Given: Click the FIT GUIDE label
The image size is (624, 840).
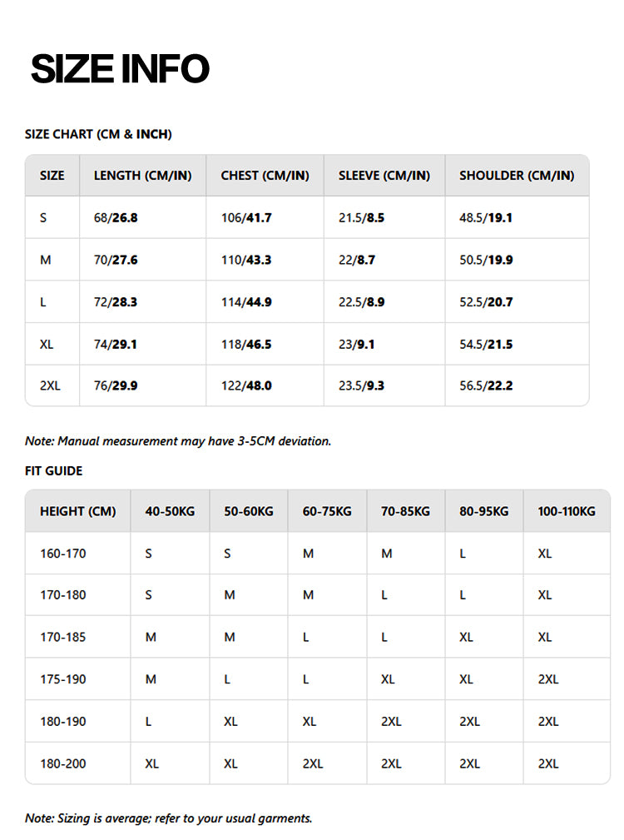Looking at the screenshot, I should tap(54, 471).
